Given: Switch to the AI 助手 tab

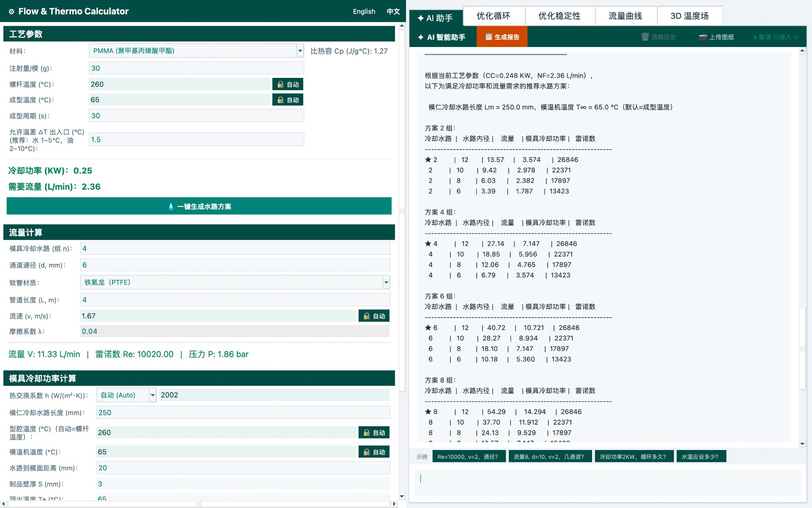Looking at the screenshot, I should tap(436, 18).
